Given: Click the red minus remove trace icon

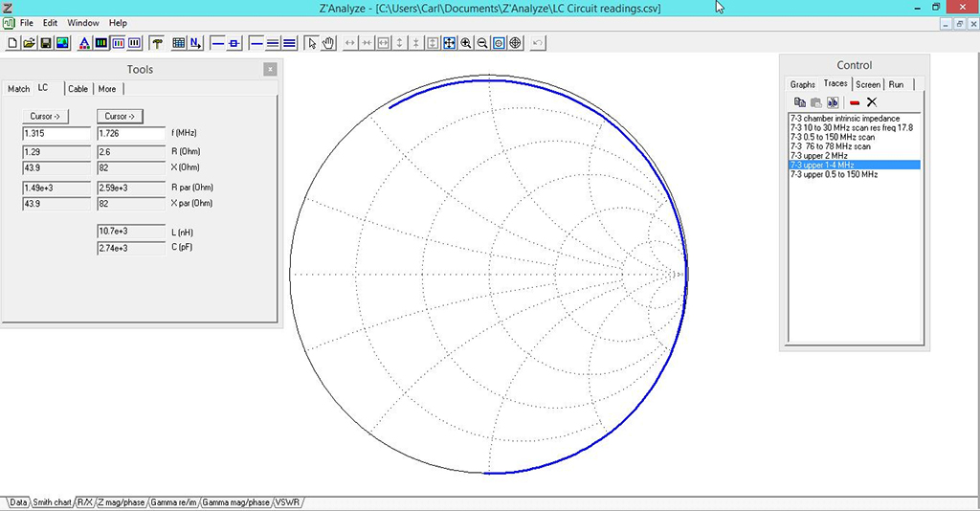Looking at the screenshot, I should tap(855, 102).
